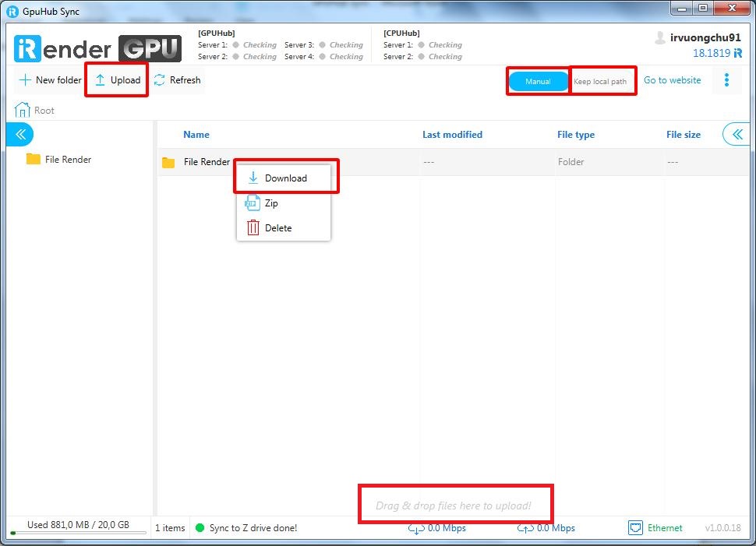Expand the right side panel chevron
The height and width of the screenshot is (546, 756).
pyautogui.click(x=737, y=135)
